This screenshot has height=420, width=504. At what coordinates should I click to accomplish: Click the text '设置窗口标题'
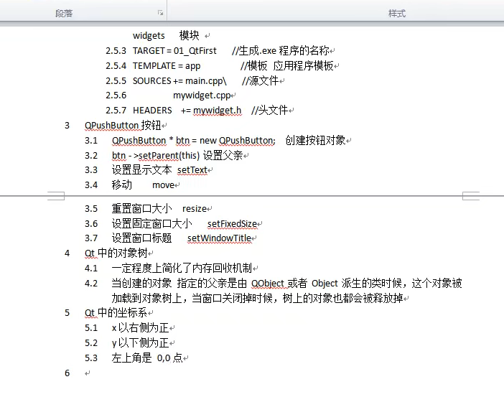point(141,238)
